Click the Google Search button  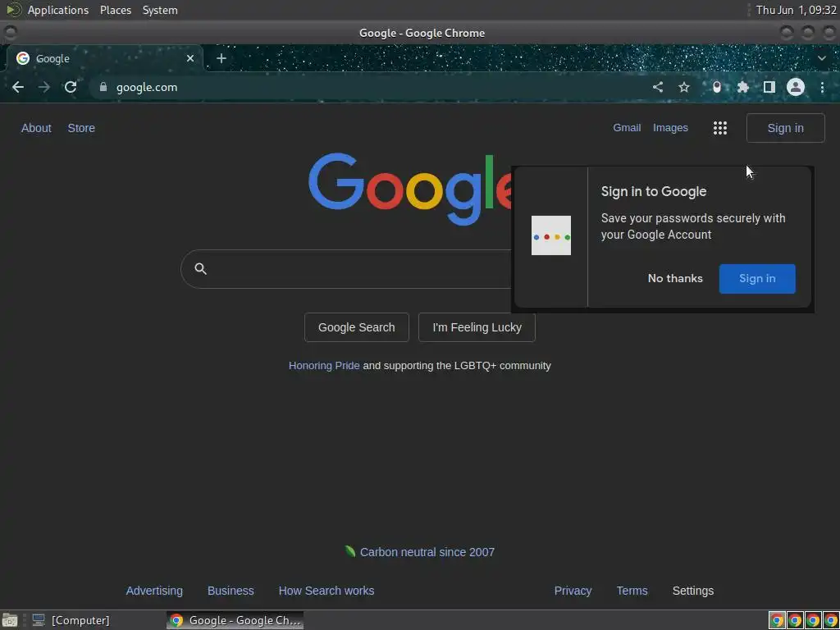click(x=356, y=327)
